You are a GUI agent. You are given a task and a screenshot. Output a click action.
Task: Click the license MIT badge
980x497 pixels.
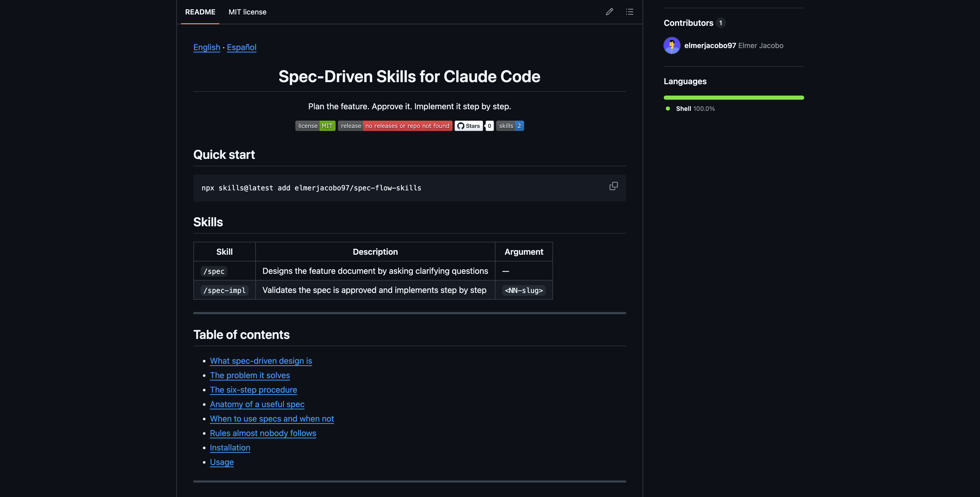point(315,126)
